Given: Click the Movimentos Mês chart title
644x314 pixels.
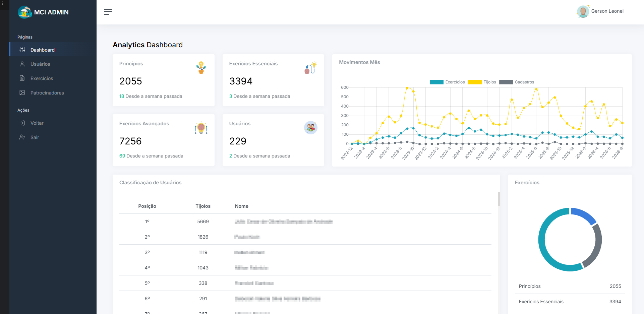Looking at the screenshot, I should click(x=359, y=62).
